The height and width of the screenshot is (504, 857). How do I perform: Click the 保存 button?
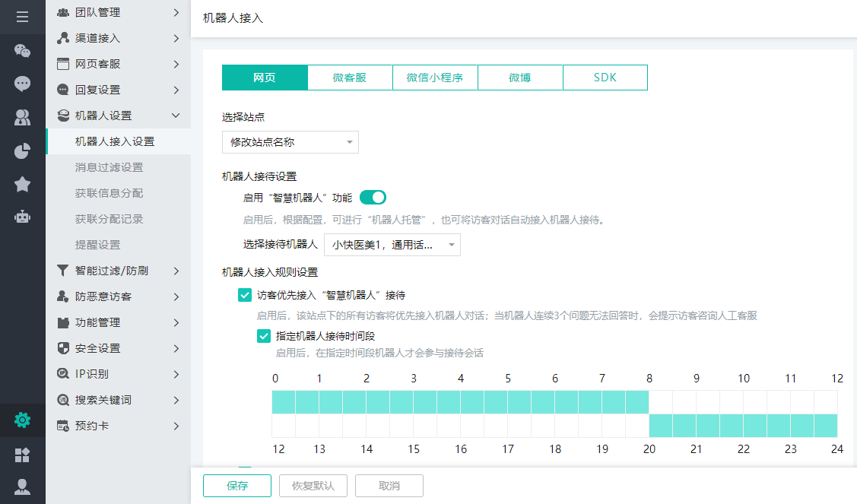(237, 486)
